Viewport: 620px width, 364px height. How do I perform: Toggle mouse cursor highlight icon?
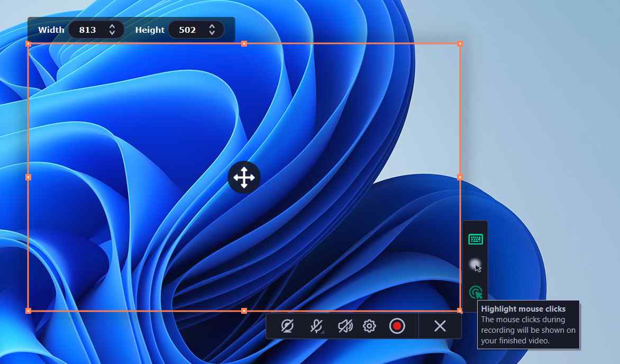click(475, 266)
